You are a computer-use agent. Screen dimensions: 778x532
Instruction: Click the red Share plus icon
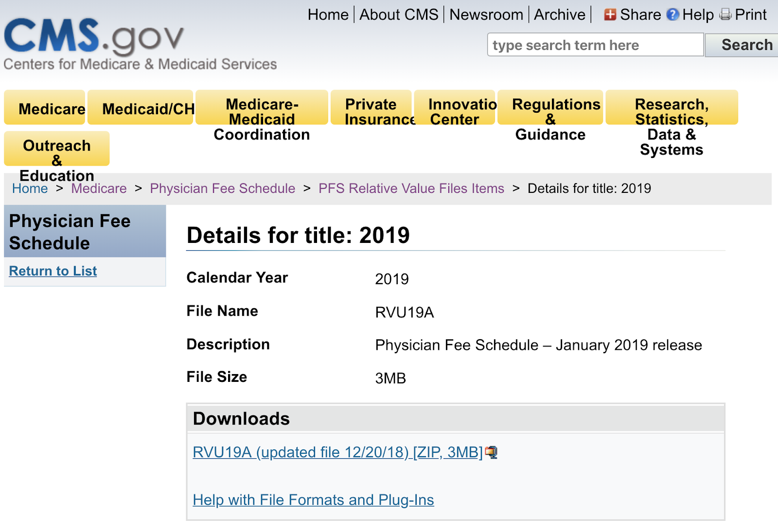pos(610,15)
